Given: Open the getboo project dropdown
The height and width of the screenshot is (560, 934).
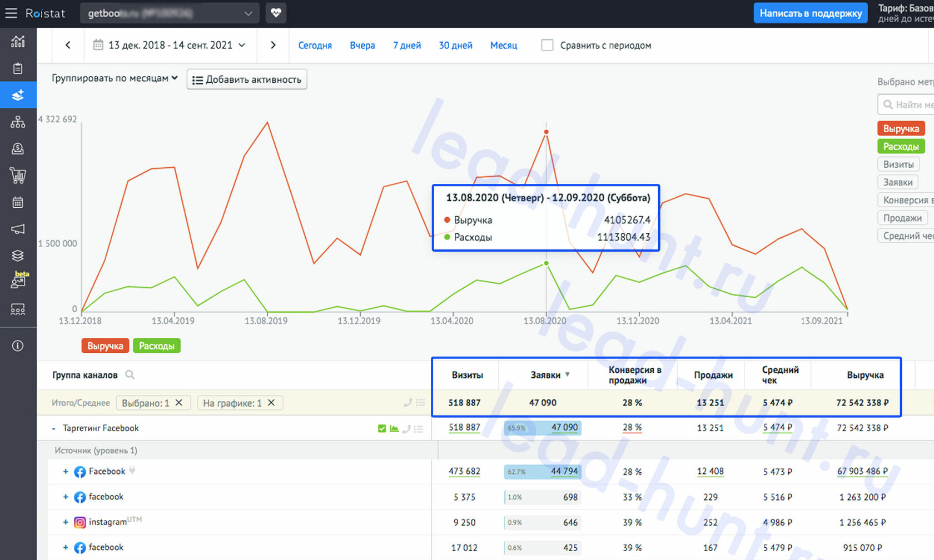Looking at the screenshot, I should pyautogui.click(x=170, y=13).
